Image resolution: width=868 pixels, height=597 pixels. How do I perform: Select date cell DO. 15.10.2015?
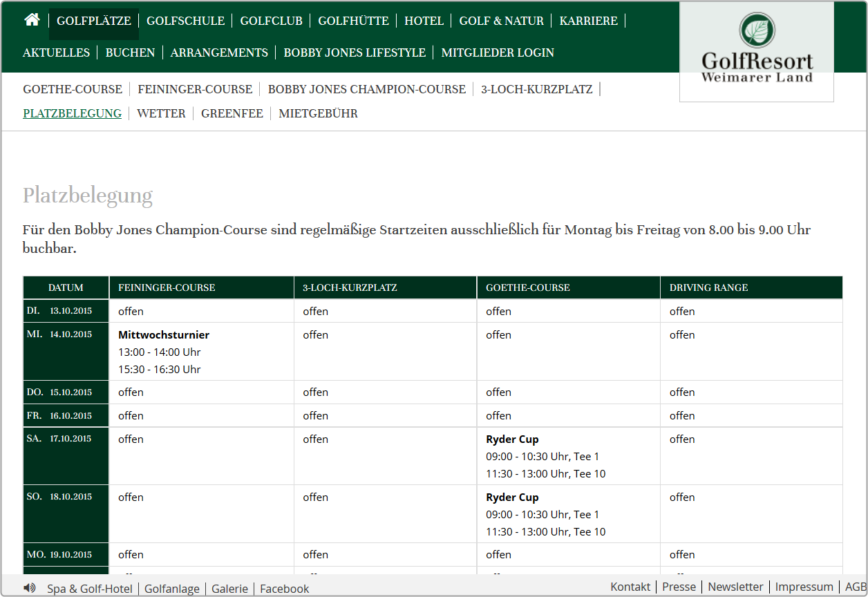coord(66,392)
